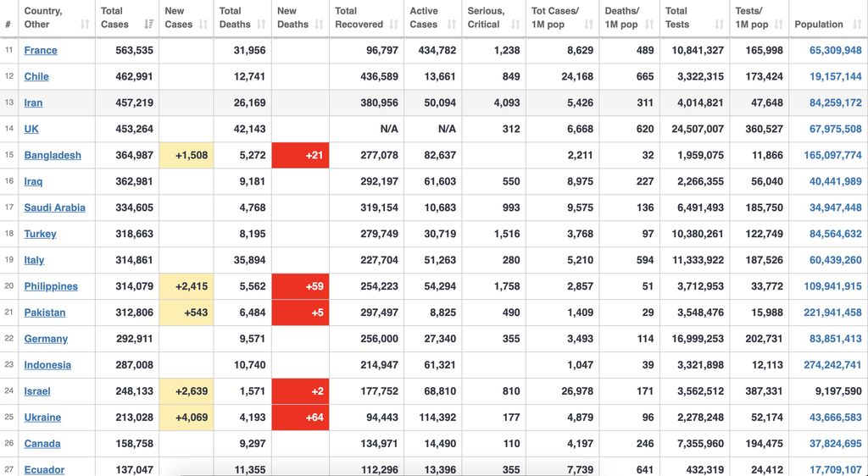Click the Active Cases header text
This screenshot has width=868, height=476.
point(424,18)
